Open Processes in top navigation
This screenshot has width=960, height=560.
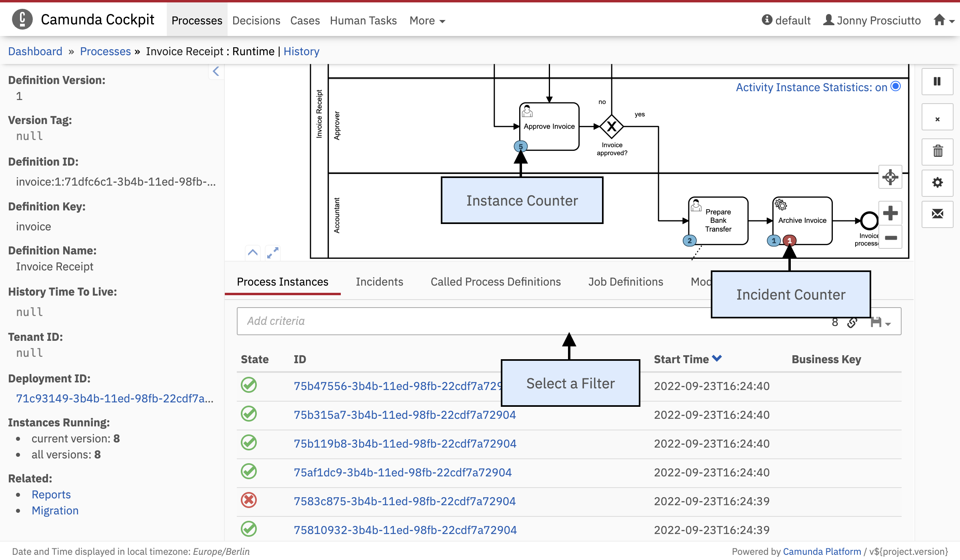click(197, 20)
